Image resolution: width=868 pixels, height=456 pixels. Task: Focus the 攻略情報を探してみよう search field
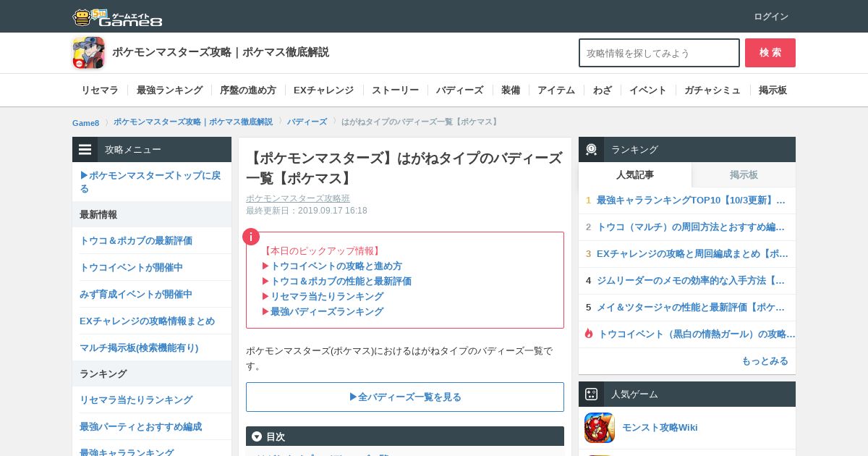(x=659, y=53)
